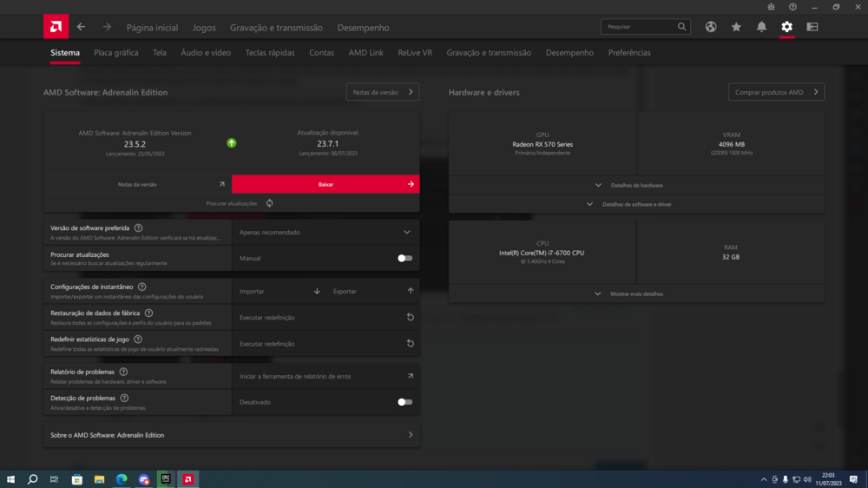Switch to the Placa gráfica tab
Screen dimensions: 868x488
tap(115, 53)
